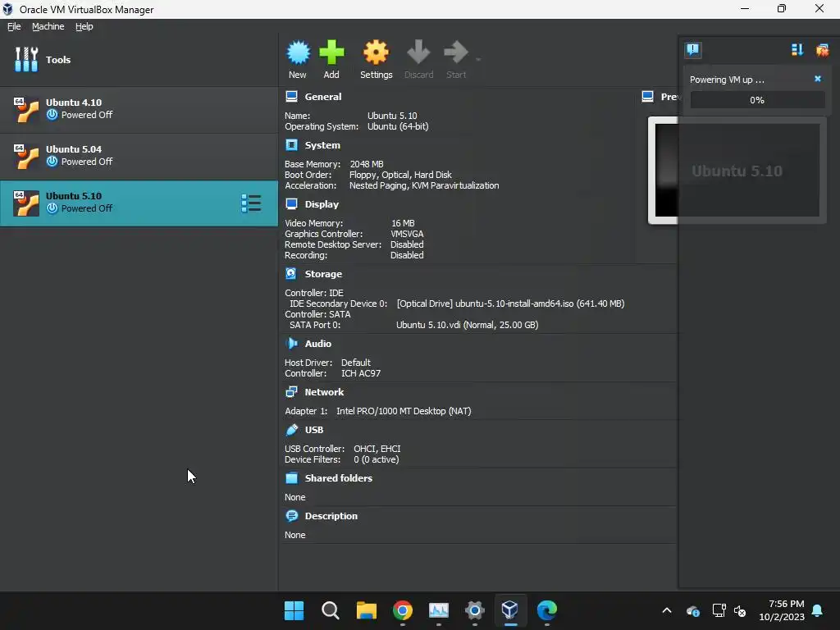Viewport: 840px width, 630px height.
Task: Click the Base Memory value 2048 MB
Action: (x=367, y=164)
